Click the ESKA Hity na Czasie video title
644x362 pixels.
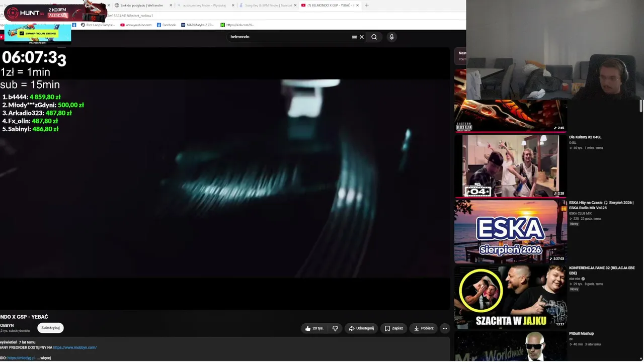(601, 205)
